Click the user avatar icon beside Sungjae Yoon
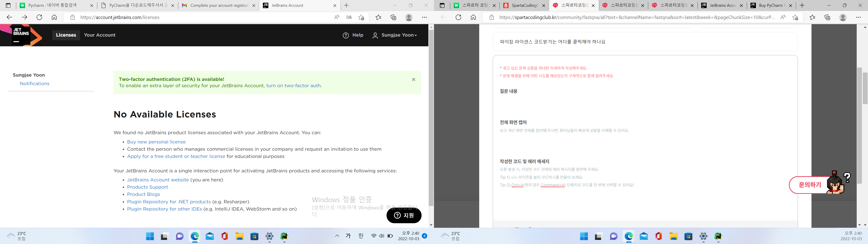Screen dimensions: 868x244 (x=375, y=35)
